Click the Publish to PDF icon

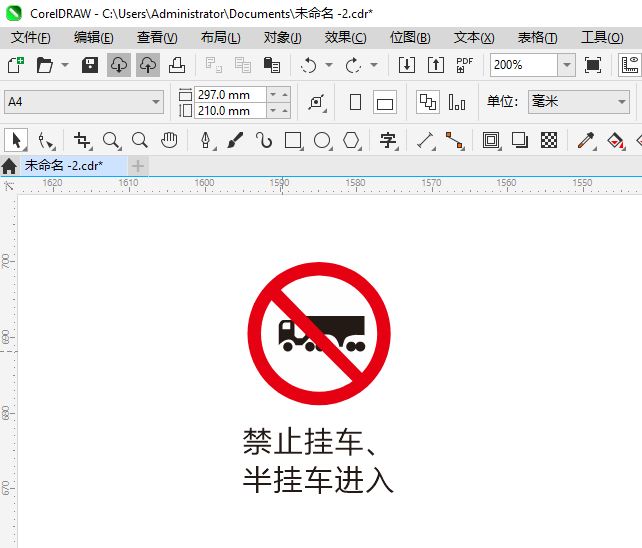[x=465, y=65]
